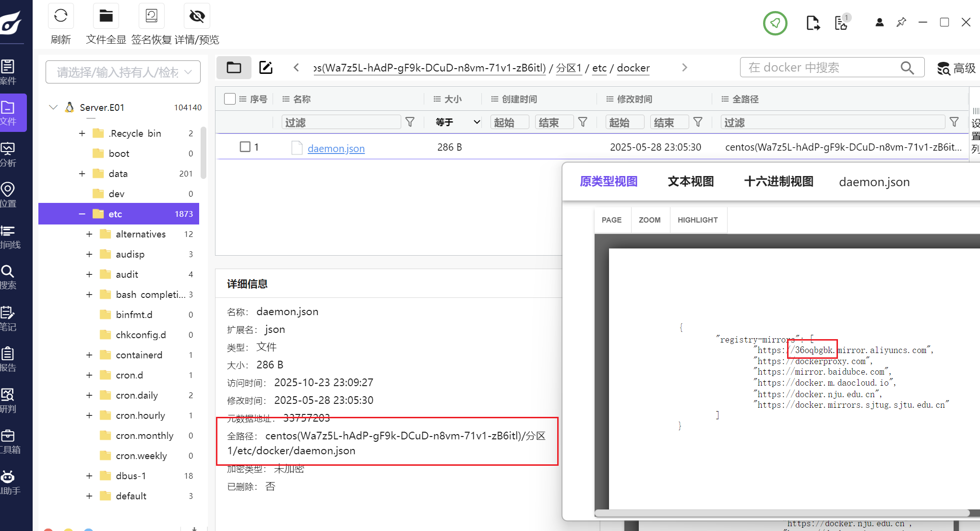Click the green shield icon at top right
Image resolution: width=980 pixels, height=531 pixels.
click(775, 23)
